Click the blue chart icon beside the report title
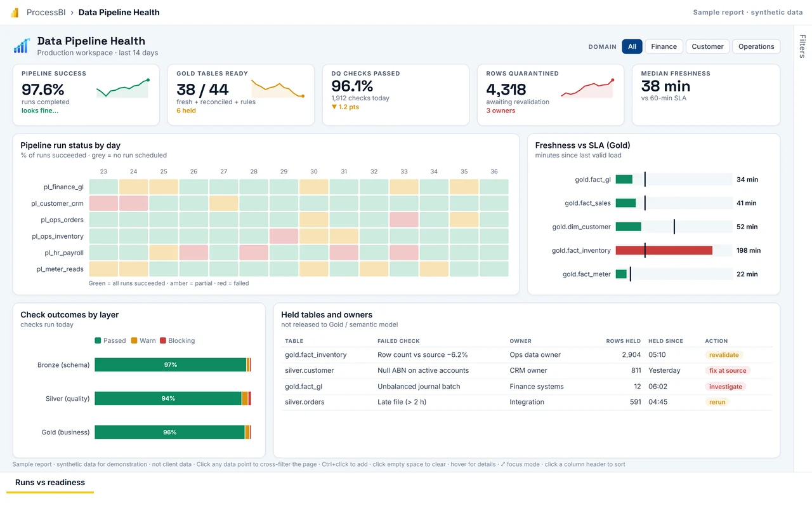This screenshot has width=812, height=508. [22, 46]
